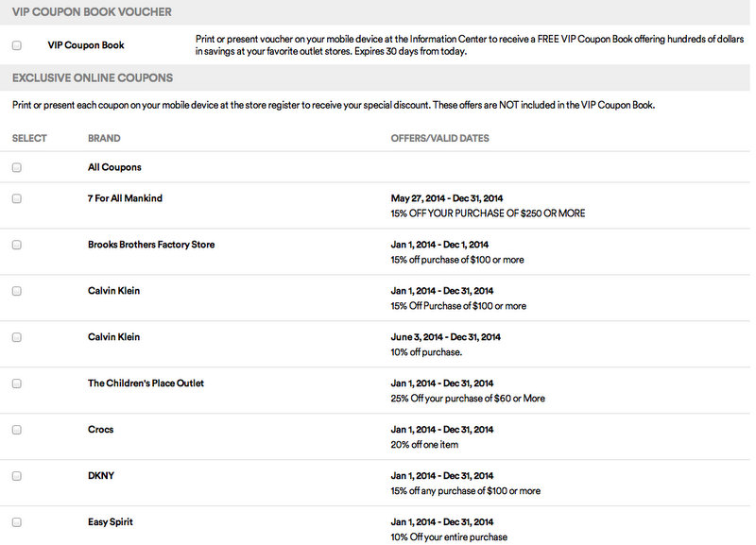The image size is (756, 545).
Task: Click the "7 For All Mankind" brand name
Action: click(x=125, y=198)
